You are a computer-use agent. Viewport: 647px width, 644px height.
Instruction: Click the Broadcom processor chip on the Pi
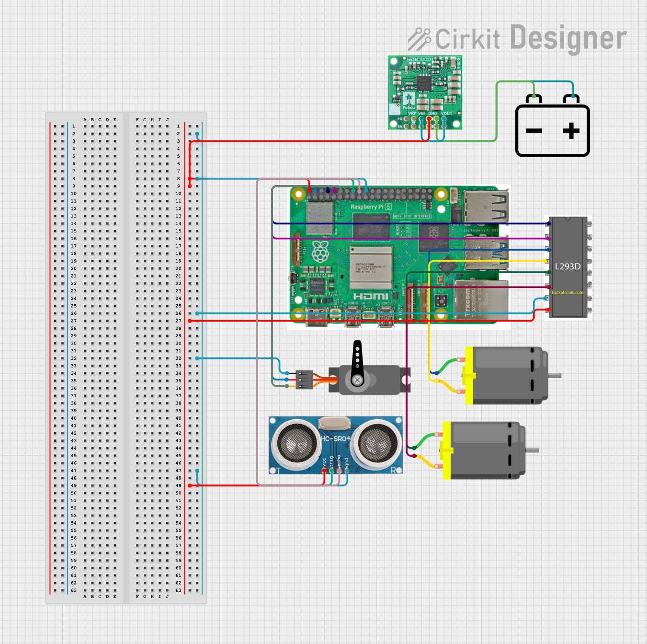coord(372,267)
